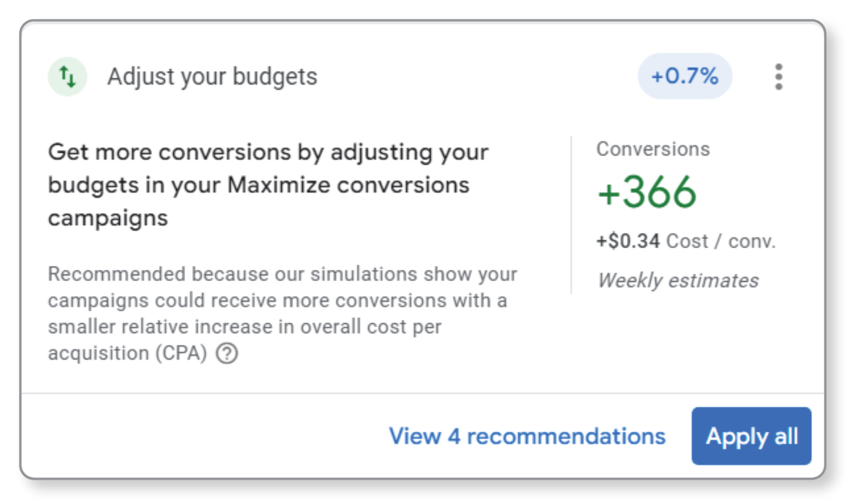Click the +0.7% score uplift badge
The width and height of the screenshot is (854, 504).
685,76
